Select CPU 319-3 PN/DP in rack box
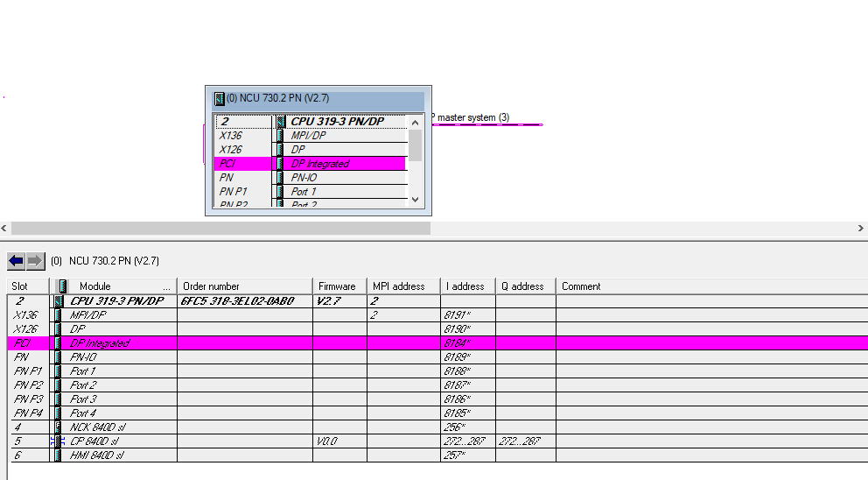868x480 pixels. coord(311,122)
